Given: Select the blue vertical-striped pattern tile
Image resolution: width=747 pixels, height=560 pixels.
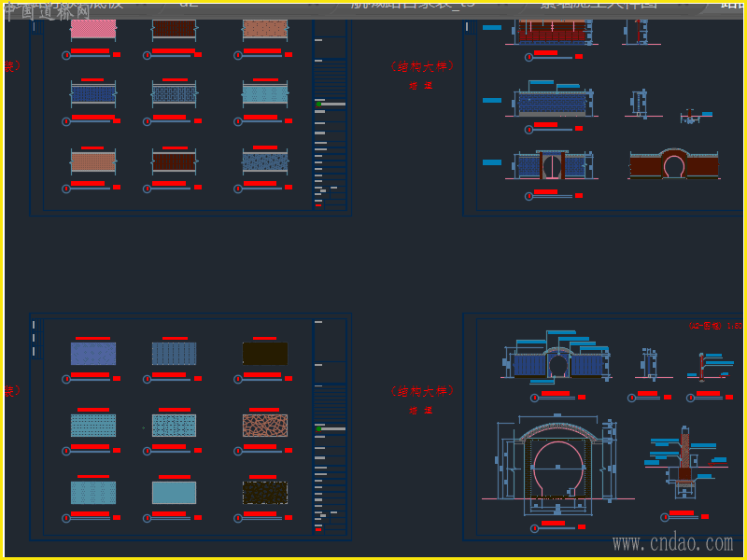Looking at the screenshot, I should coord(174,354).
